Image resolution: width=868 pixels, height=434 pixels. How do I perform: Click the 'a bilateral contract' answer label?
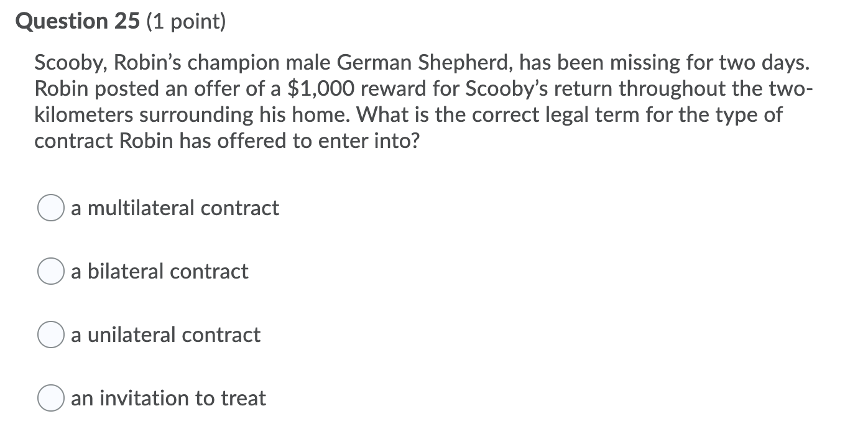pyautogui.click(x=159, y=271)
